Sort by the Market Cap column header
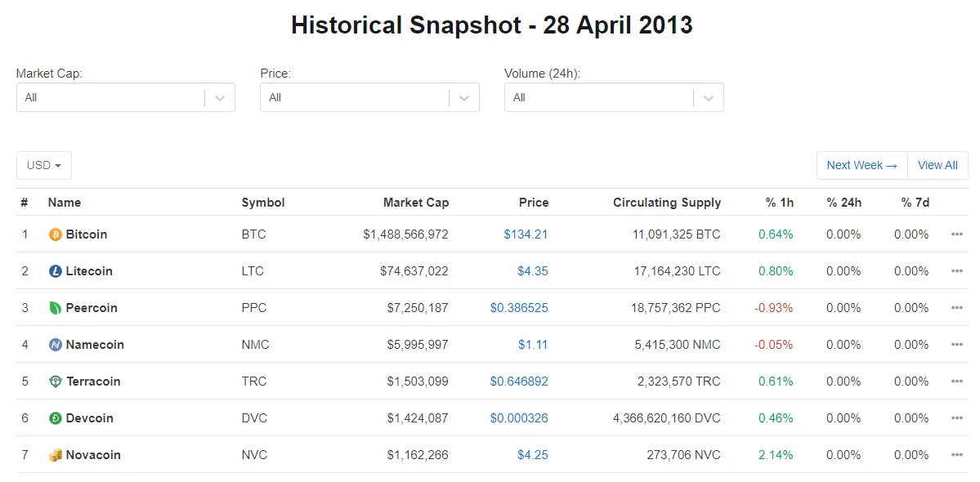980x482 pixels. (416, 203)
